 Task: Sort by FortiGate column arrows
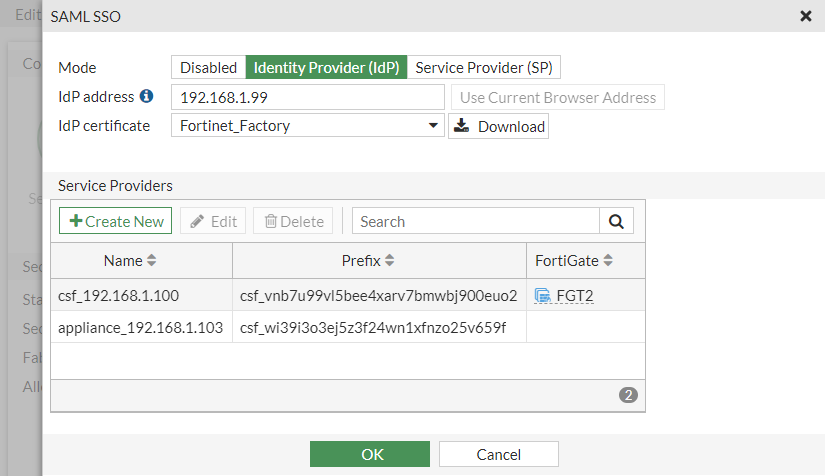(x=608, y=261)
